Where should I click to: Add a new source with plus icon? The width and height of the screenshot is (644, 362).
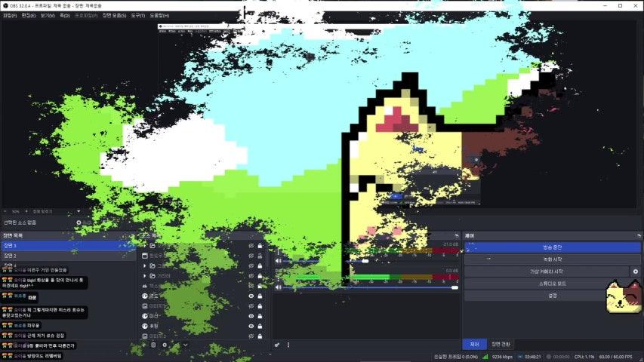click(x=144, y=345)
